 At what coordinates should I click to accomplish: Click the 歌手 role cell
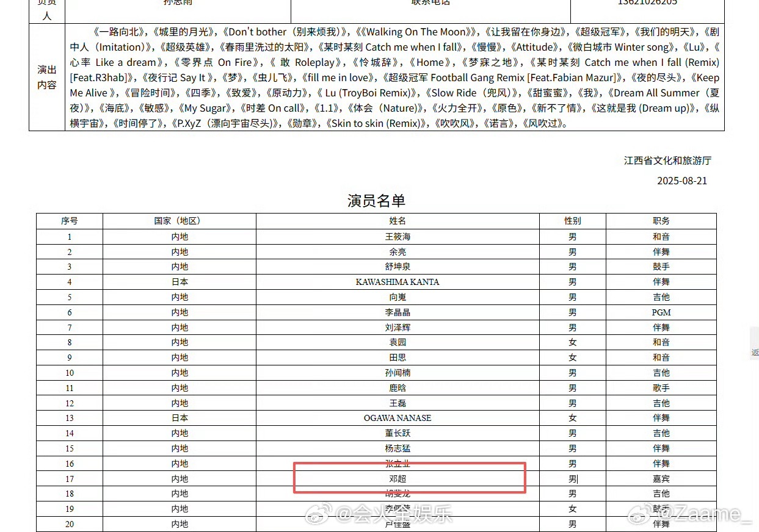point(661,388)
